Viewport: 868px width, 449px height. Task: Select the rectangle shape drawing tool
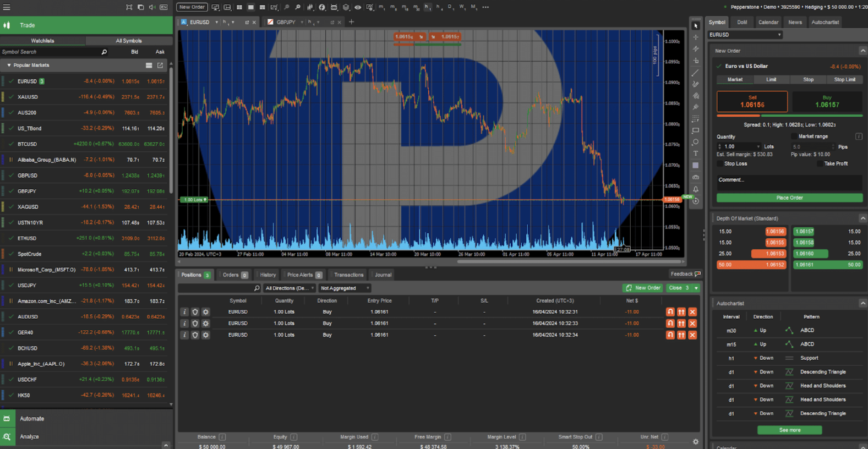696,130
